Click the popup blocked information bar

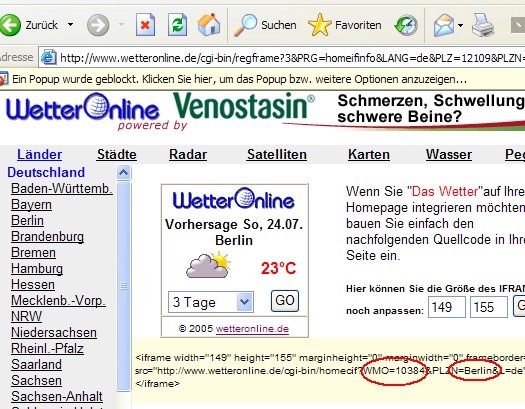(x=262, y=79)
